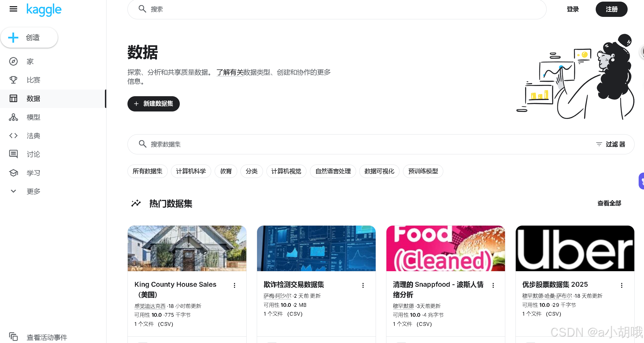Open three-dot menu on King County card

[235, 285]
